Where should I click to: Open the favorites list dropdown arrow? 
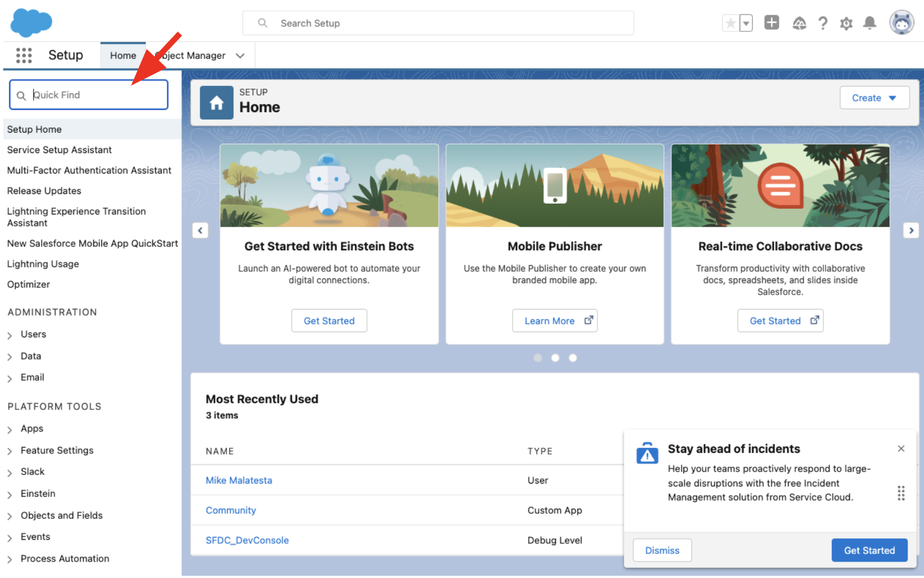coord(746,23)
